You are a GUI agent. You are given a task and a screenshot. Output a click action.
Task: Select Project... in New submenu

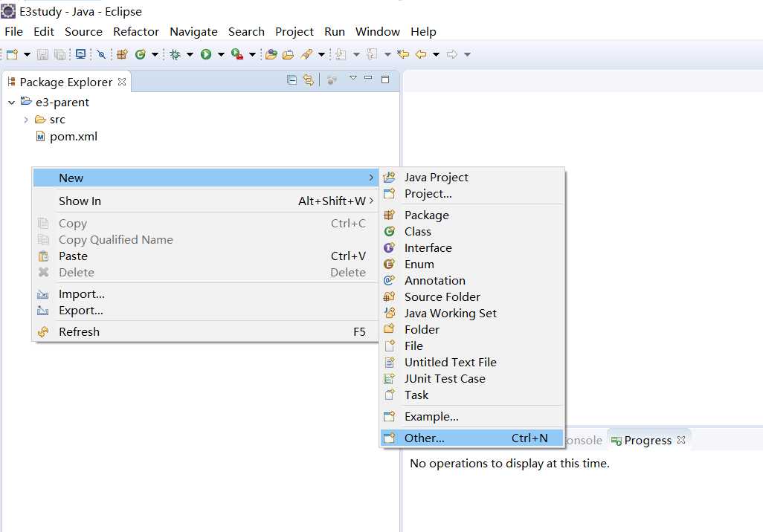(x=472, y=194)
